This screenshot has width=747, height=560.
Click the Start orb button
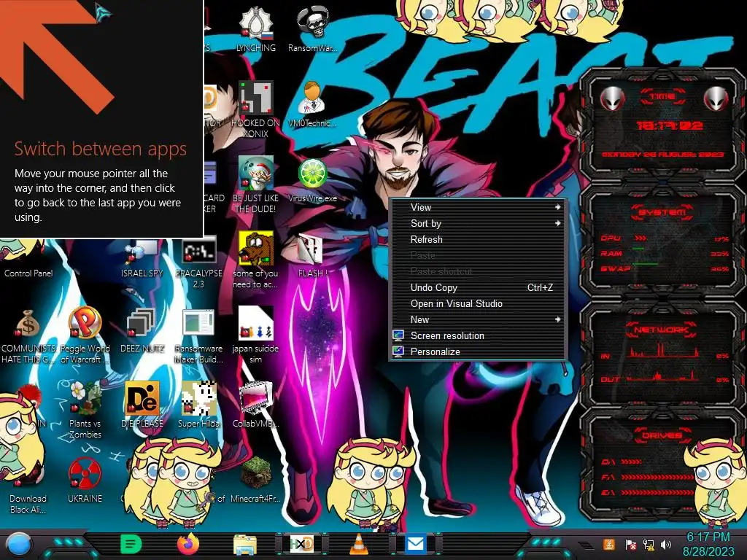coord(18,545)
